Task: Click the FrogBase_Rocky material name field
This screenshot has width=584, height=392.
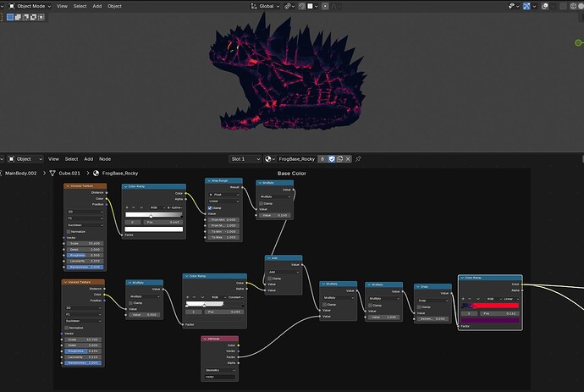Action: 297,159
